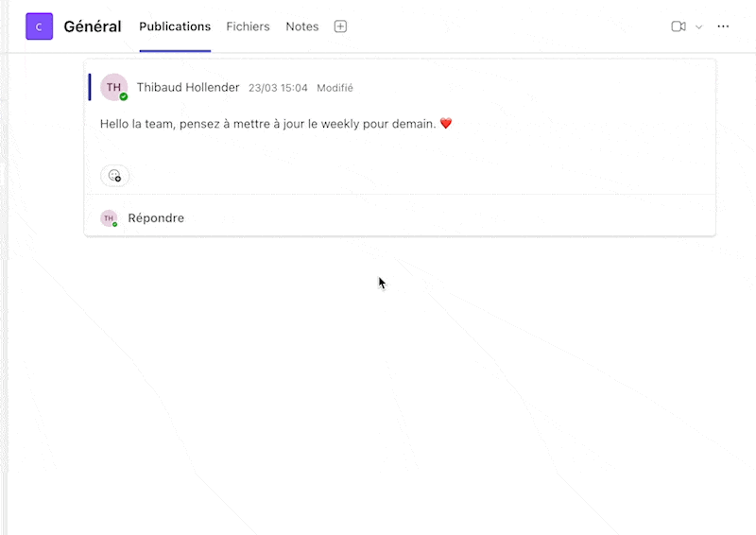Click the author name Thibaud Hollender
This screenshot has width=756, height=535.
188,88
